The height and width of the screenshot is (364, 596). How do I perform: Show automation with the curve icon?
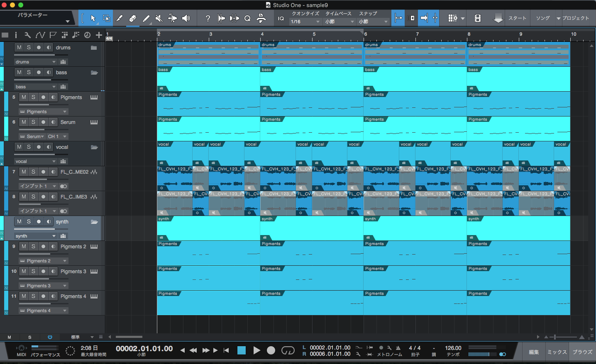point(40,35)
